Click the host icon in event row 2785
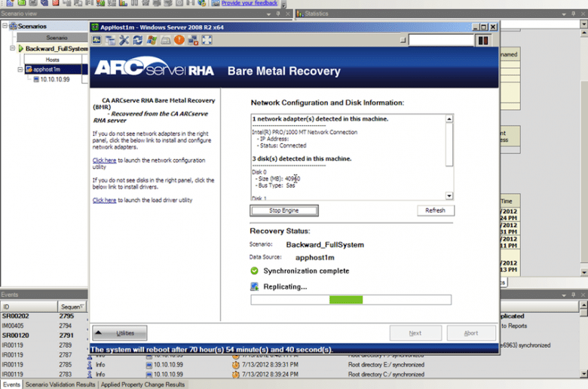This screenshot has height=389, width=588. (x=149, y=365)
